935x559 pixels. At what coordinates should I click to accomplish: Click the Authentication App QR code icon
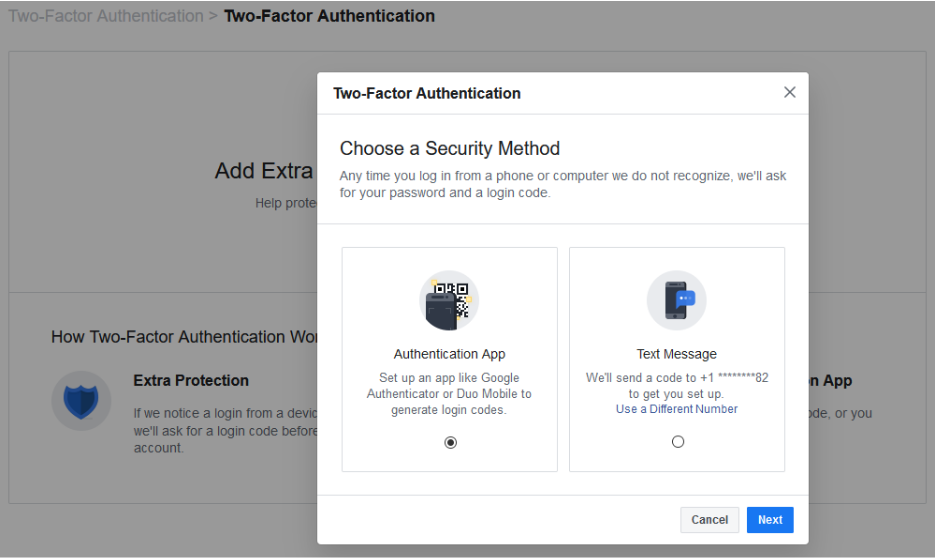pyautogui.click(x=449, y=300)
